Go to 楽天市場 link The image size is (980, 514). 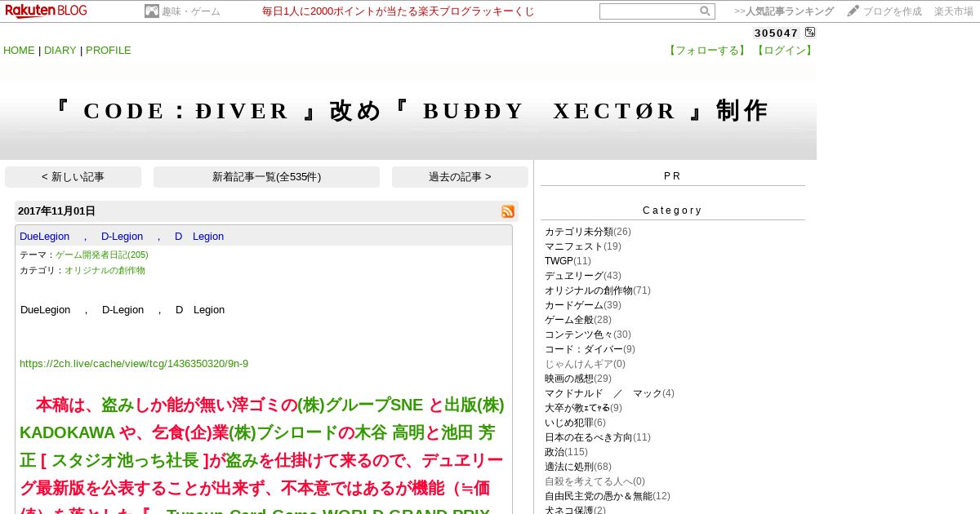(954, 11)
